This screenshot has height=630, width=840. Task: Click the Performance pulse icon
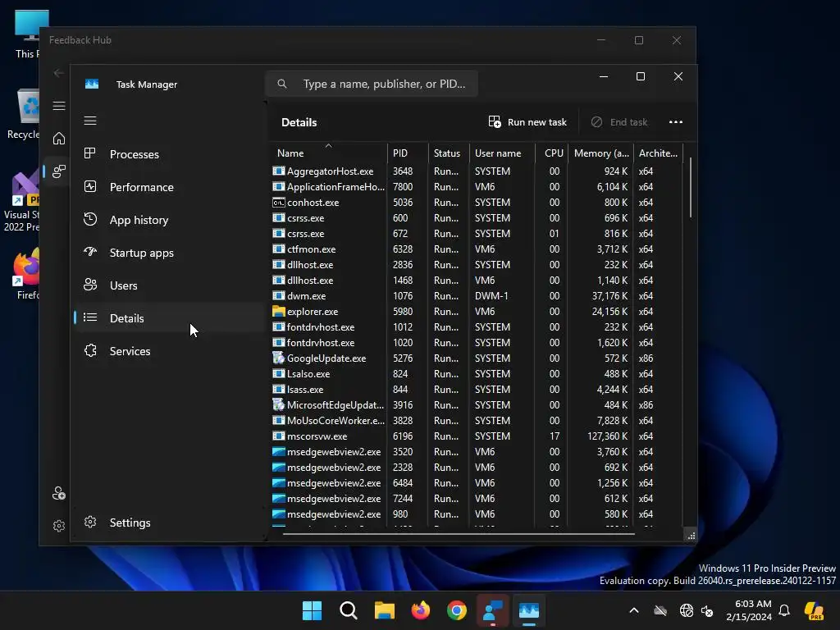[x=90, y=186]
